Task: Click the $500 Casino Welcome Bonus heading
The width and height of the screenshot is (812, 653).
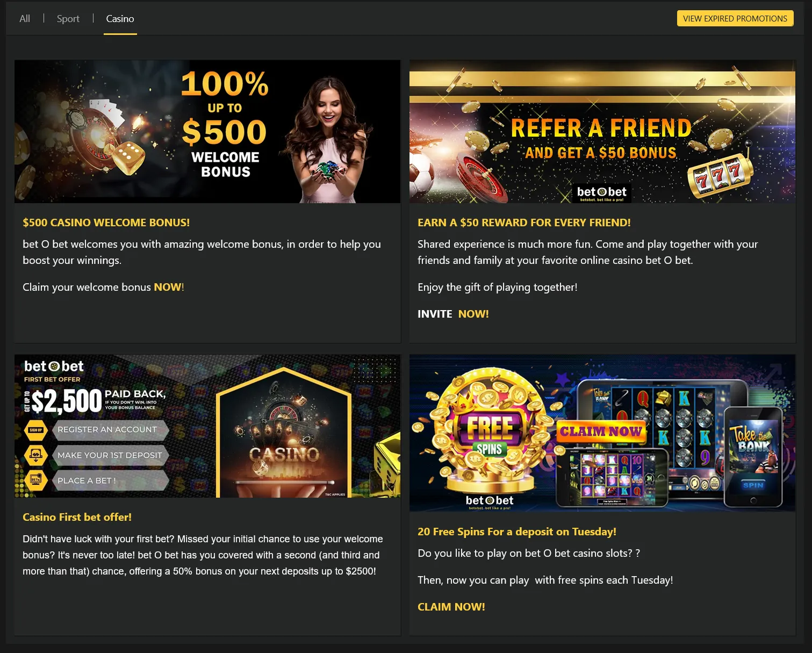Action: click(x=106, y=223)
